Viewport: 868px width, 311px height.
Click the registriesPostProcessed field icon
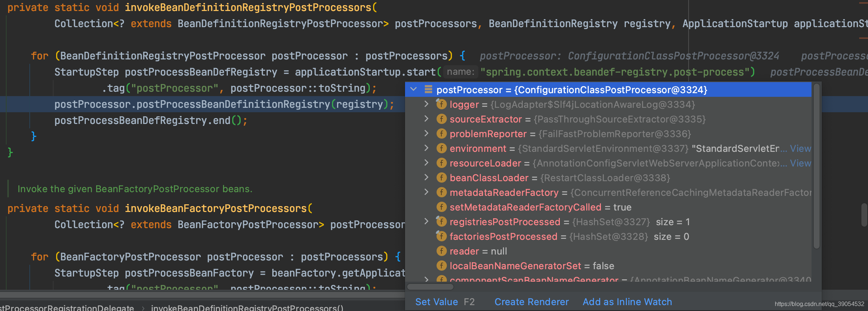click(441, 222)
